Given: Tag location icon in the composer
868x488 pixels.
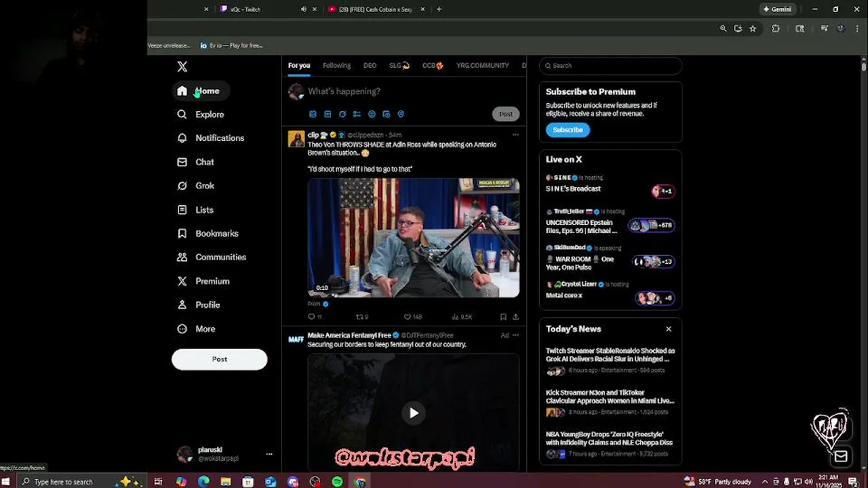Looking at the screenshot, I should (x=401, y=115).
